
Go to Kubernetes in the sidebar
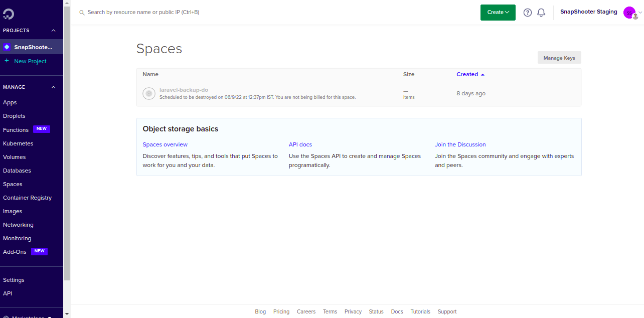18,143
